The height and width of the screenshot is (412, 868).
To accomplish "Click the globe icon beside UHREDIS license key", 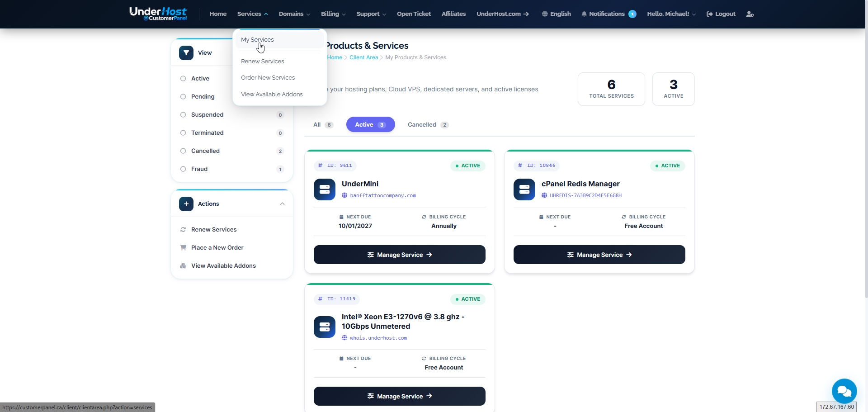I will click(544, 195).
